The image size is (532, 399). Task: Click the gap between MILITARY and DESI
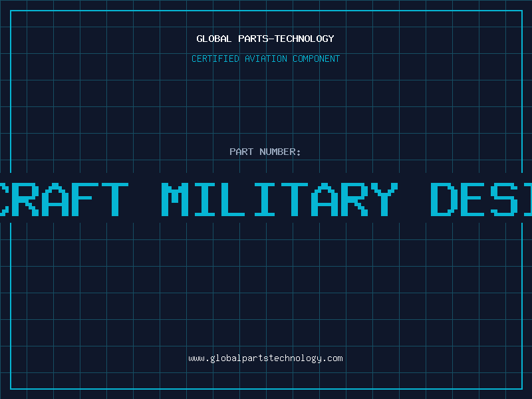click(414, 199)
